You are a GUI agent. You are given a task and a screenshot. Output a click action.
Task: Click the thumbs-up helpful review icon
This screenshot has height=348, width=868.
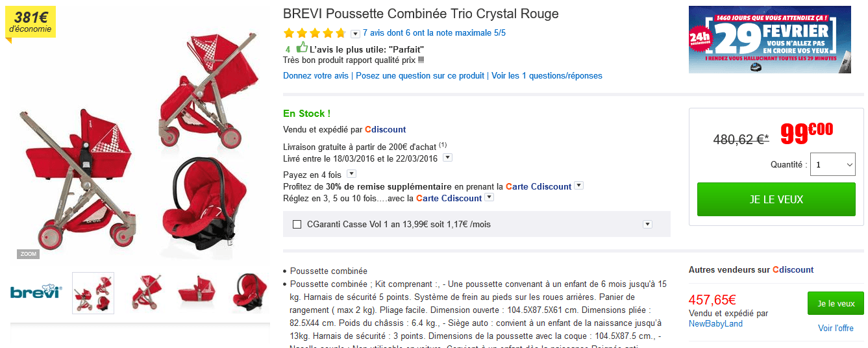coord(302,47)
